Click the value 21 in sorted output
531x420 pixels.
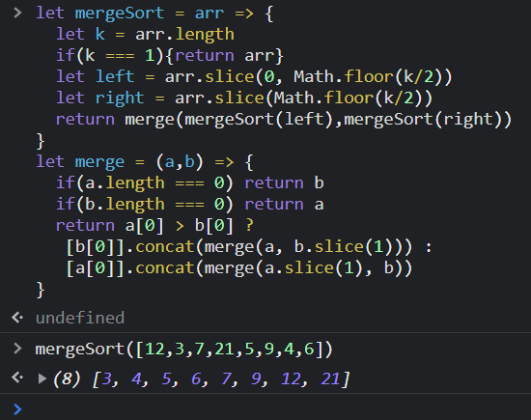click(x=330, y=378)
